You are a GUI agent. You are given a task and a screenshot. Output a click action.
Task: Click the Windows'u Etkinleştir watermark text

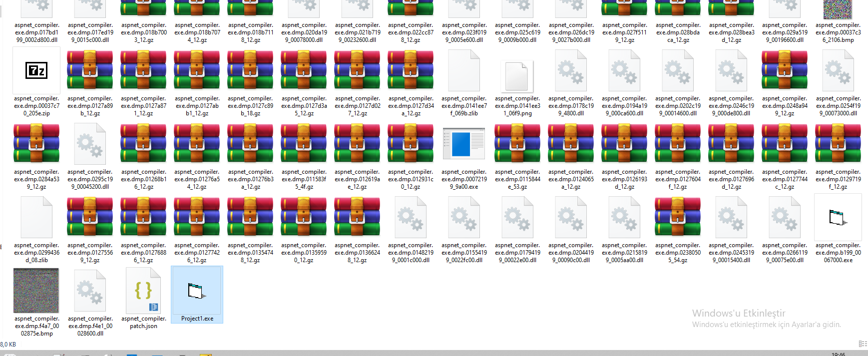pos(738,313)
